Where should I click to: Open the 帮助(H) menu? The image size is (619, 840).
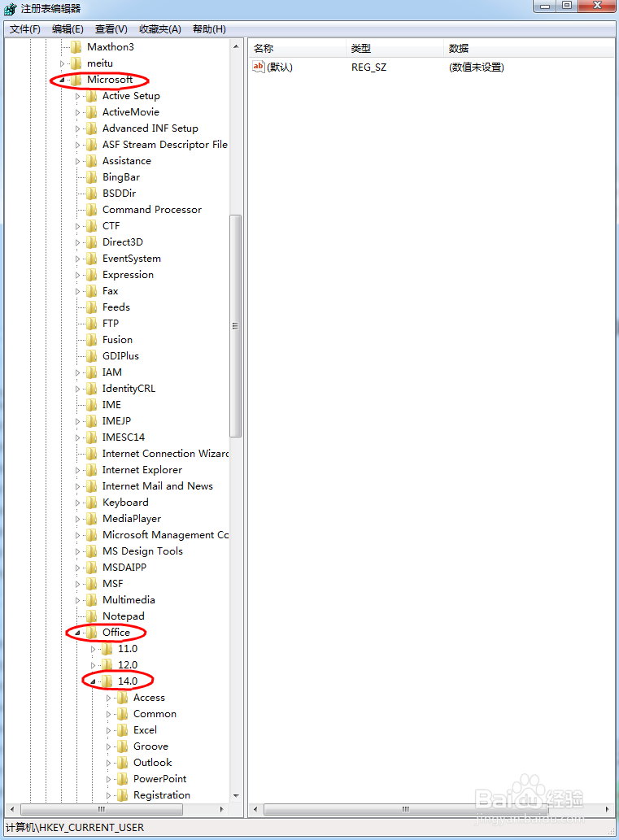[x=209, y=29]
